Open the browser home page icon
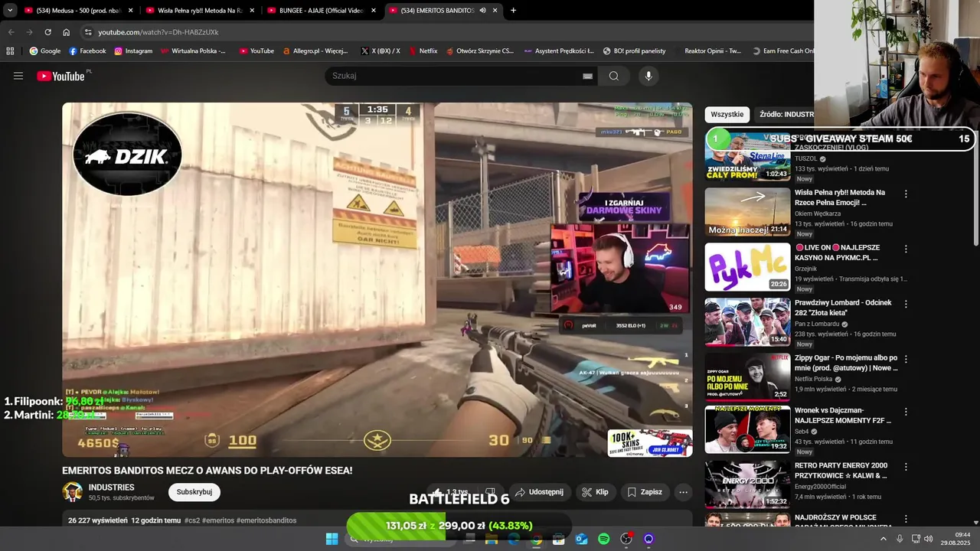Viewport: 980px width, 551px height. coord(66,32)
